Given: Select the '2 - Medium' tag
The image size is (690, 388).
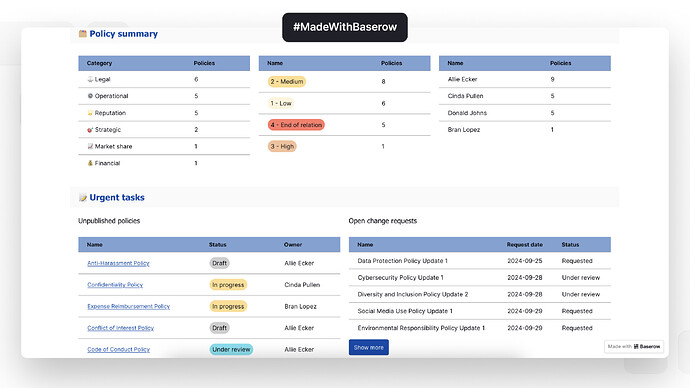Looking at the screenshot, I should (286, 81).
